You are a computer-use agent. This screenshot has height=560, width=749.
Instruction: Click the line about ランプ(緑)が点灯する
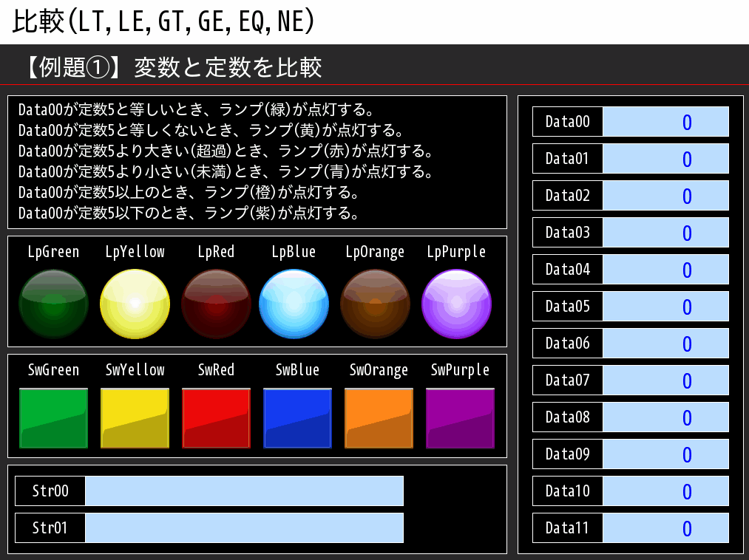(196, 110)
